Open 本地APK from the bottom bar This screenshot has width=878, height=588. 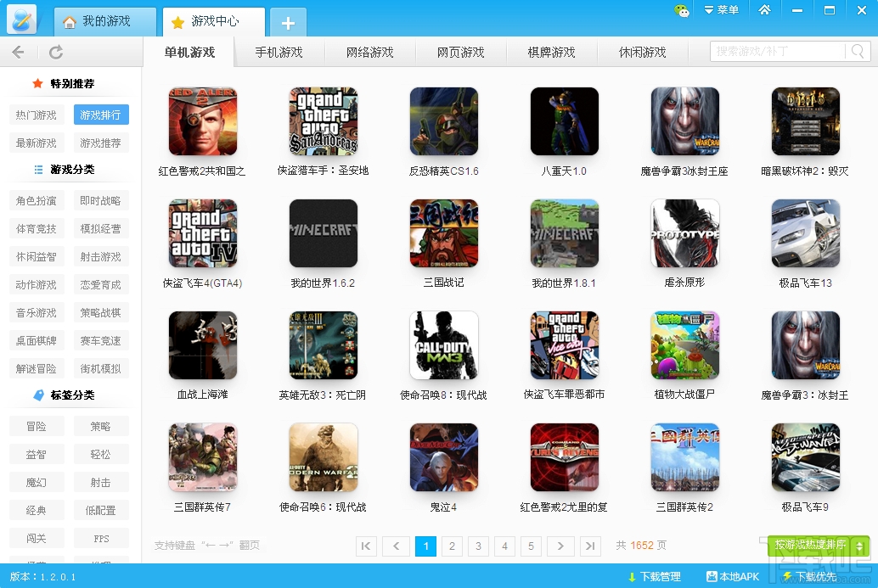(x=731, y=576)
